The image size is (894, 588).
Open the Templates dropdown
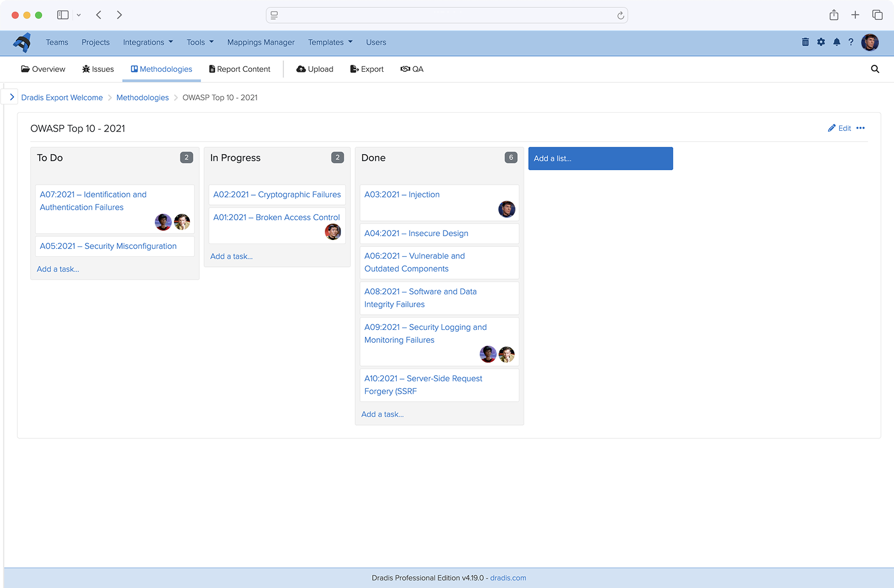330,42
